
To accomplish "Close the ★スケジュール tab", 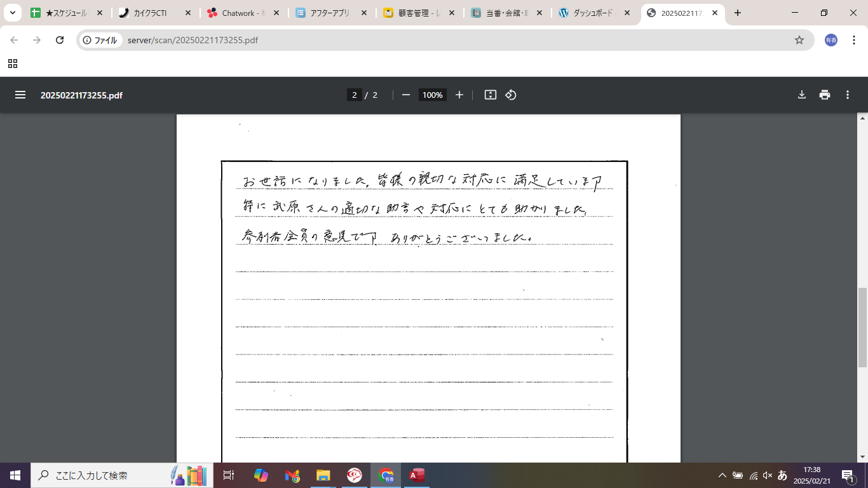I will 100,13.
